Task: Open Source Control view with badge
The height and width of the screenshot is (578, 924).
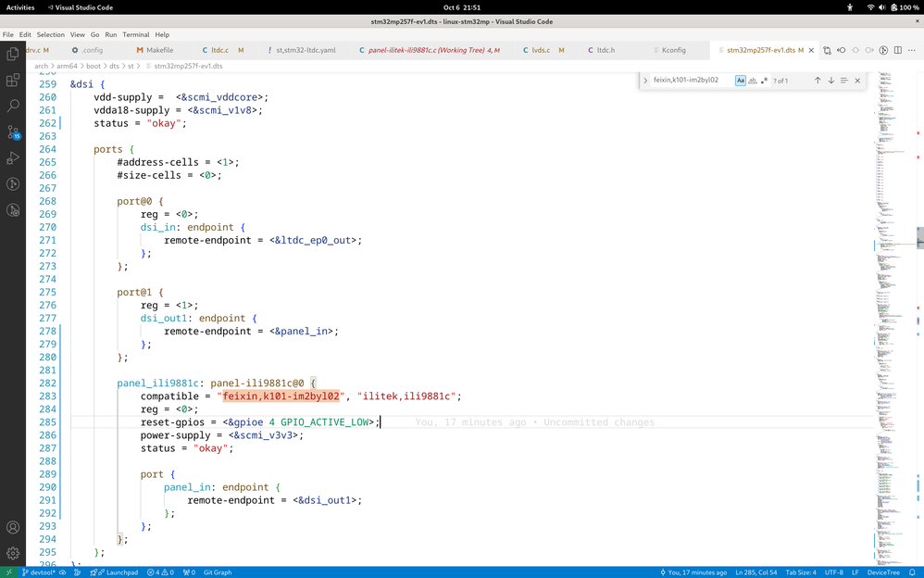Action: tap(13, 132)
